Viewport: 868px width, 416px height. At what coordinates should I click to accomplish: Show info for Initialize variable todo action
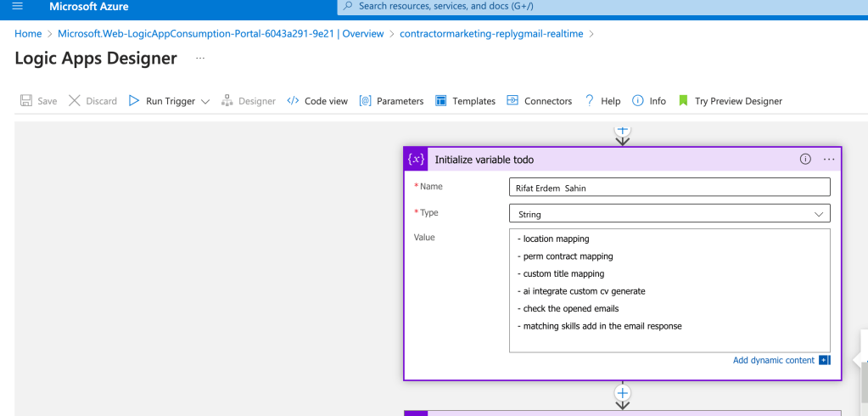click(x=805, y=160)
